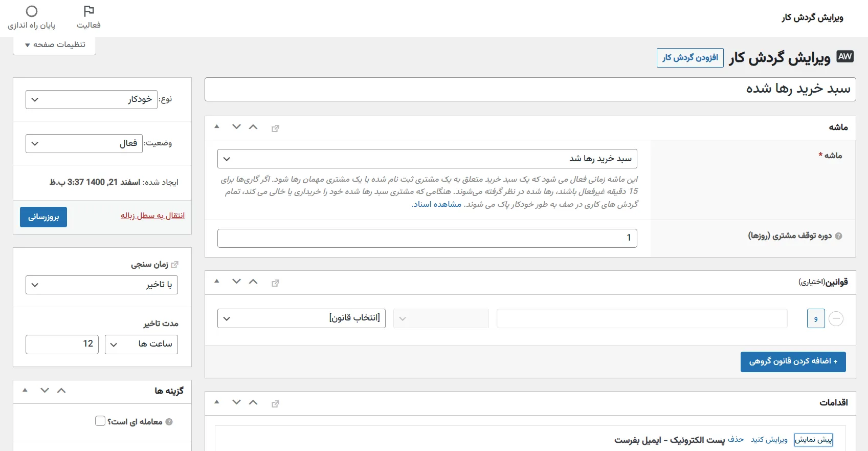Open the انتخاب قانون rule dropdown
The image size is (868, 451).
[x=301, y=318]
